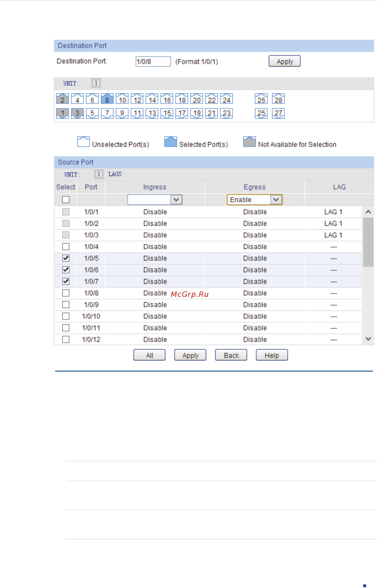The image size is (377, 588).
Task: Check the box for port 1/0/9
Action: (x=66, y=305)
